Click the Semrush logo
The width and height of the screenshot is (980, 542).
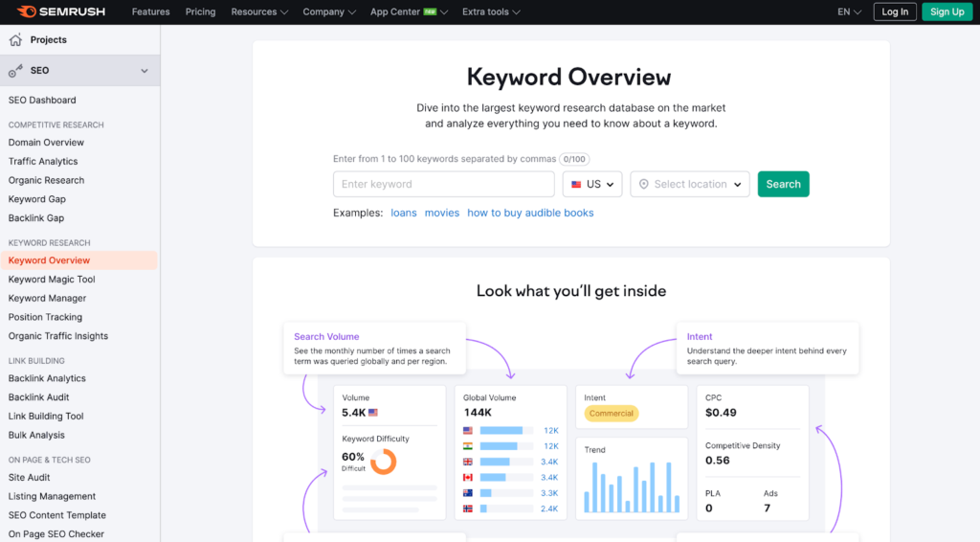click(60, 11)
